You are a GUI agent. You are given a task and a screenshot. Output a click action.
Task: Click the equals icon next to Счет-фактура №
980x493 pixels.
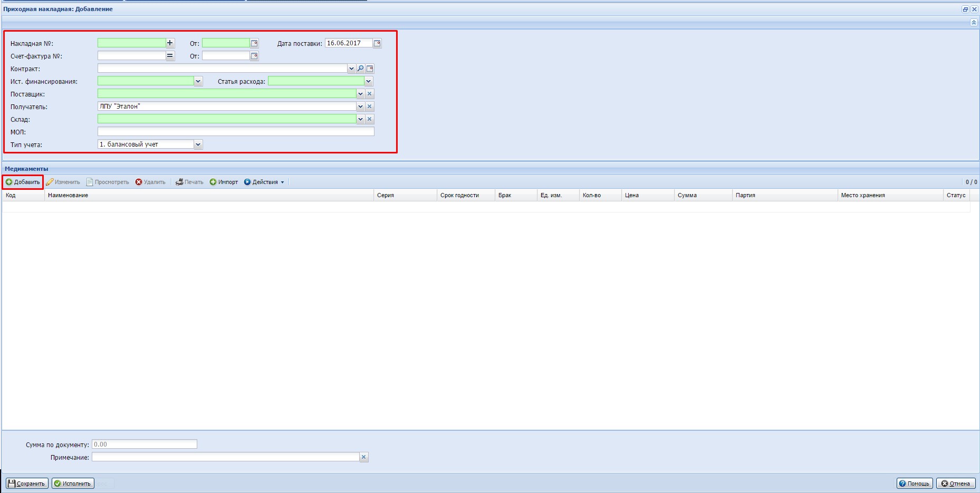[170, 56]
